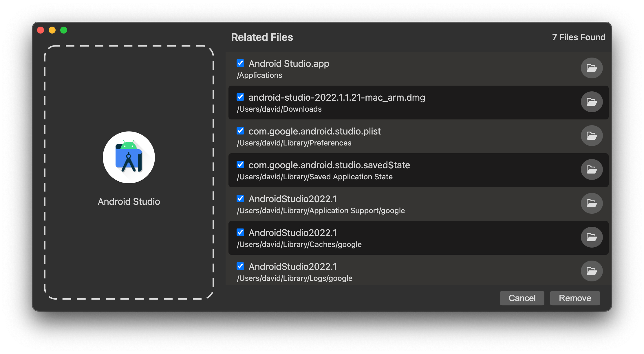Click the Android Studio app icon
Viewport: 644px width, 354px height.
129,157
